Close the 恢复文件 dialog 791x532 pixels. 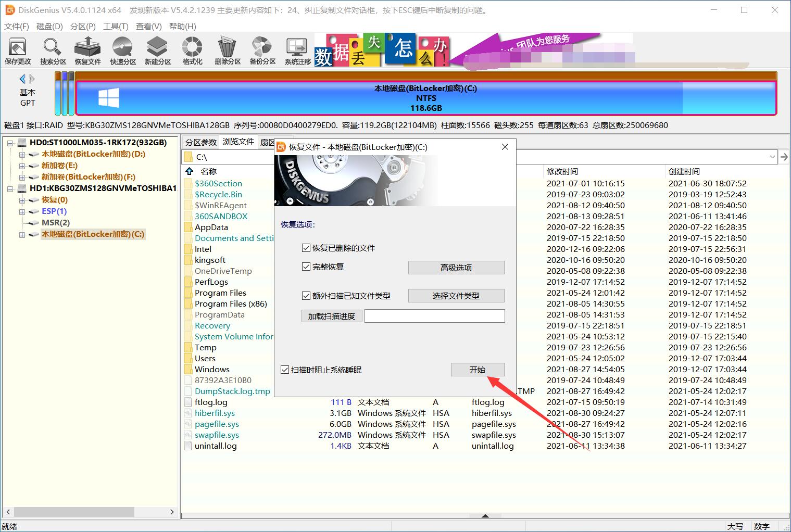click(505, 147)
